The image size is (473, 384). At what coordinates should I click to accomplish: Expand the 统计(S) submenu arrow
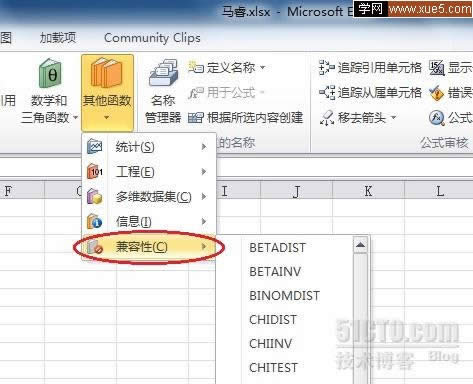click(x=204, y=147)
